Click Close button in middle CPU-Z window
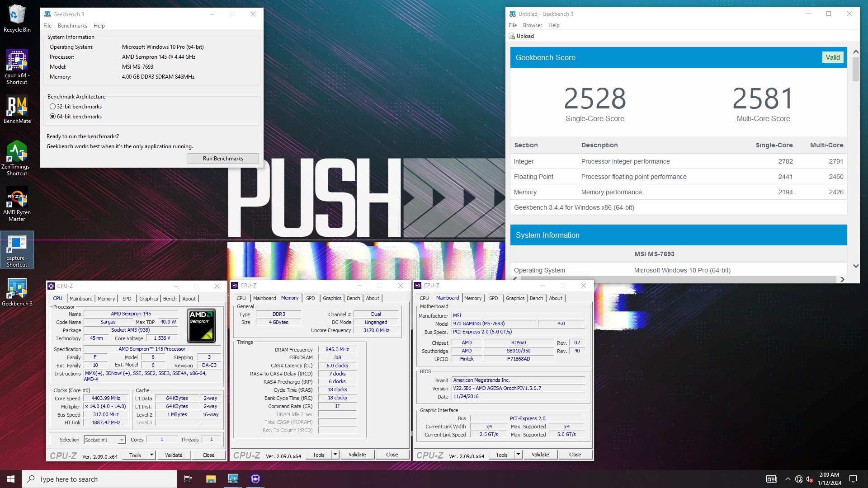This screenshot has height=488, width=868. click(392, 455)
